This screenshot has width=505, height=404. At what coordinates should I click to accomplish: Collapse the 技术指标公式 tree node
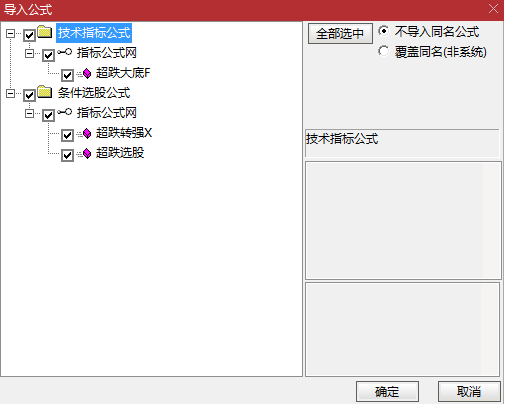point(11,33)
